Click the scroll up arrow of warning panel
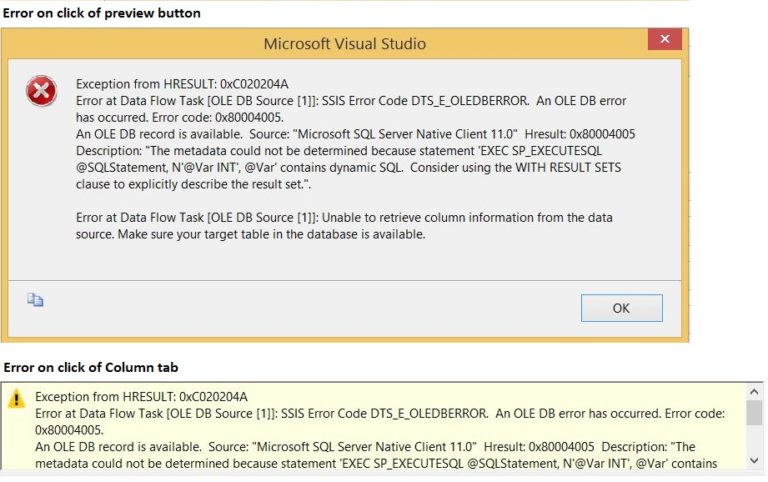Screen dimensions: 768x482 tap(754, 391)
